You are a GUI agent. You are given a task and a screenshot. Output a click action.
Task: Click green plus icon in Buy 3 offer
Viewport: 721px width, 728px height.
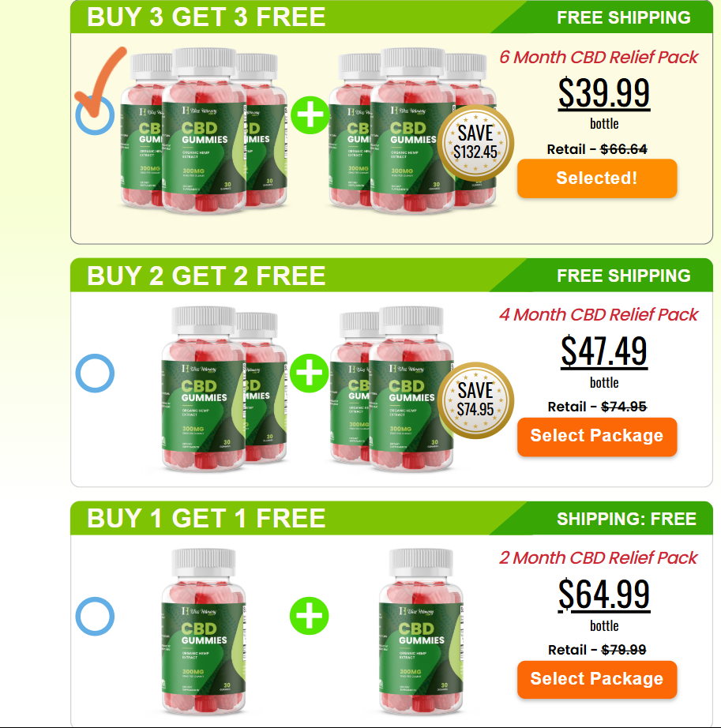310,115
